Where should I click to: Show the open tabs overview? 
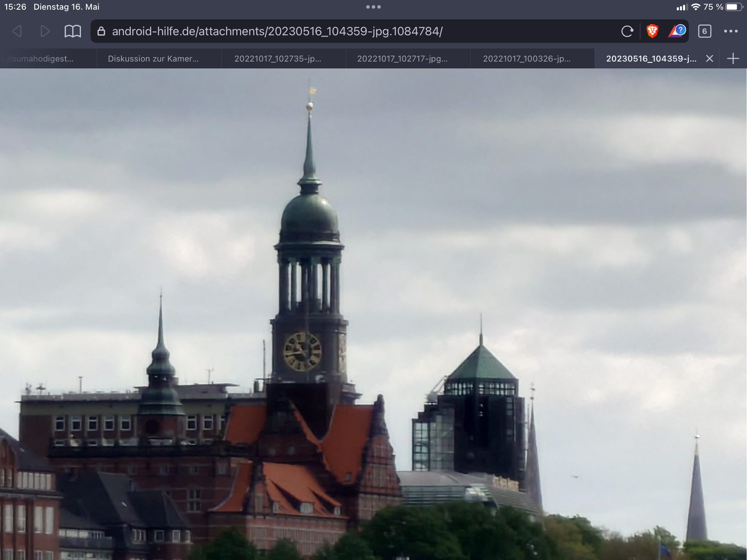tap(705, 31)
